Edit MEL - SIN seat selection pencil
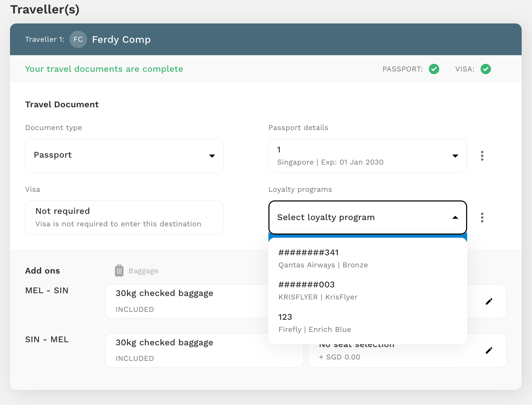Image resolution: width=532 pixels, height=405 pixels. click(489, 302)
